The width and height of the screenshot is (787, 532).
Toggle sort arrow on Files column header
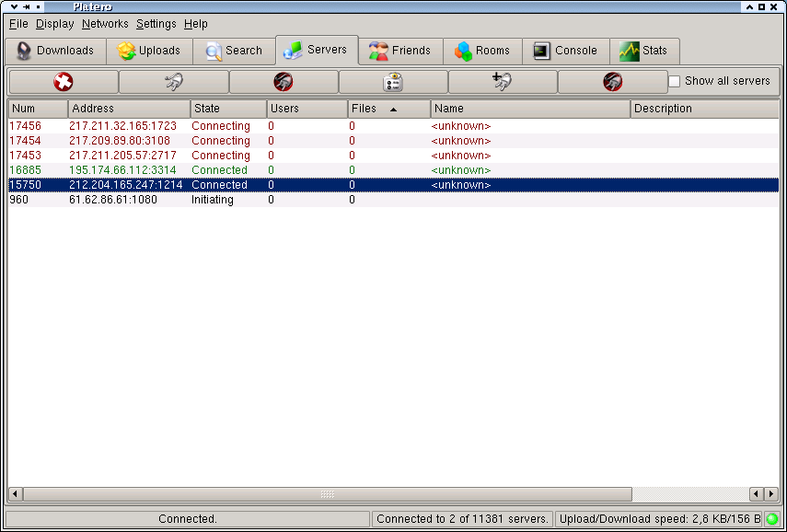click(394, 109)
